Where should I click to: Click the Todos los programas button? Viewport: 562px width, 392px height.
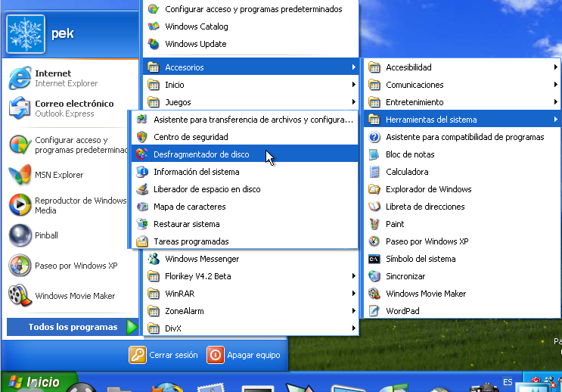coord(73,327)
